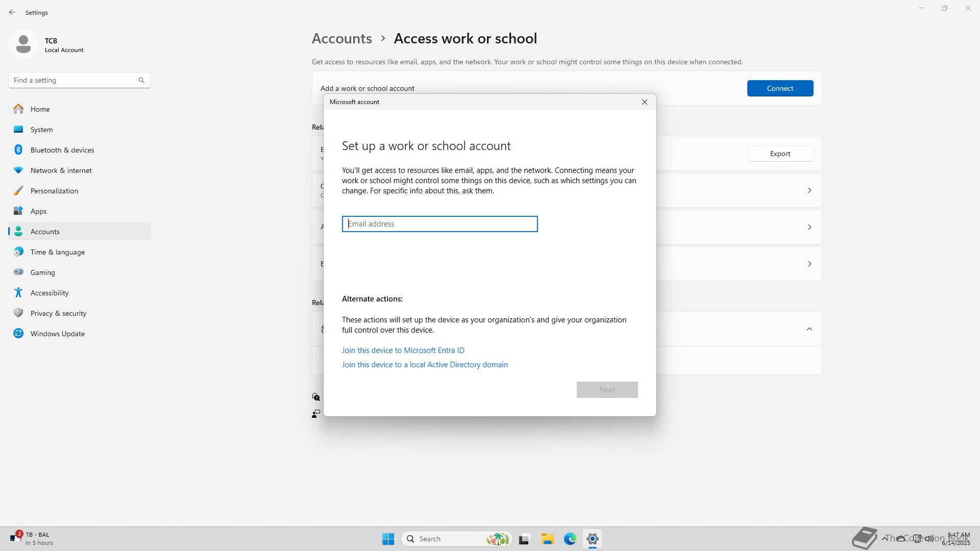This screenshot has height=551, width=980.
Task: Launch Microsoft Edge from taskbar
Action: pyautogui.click(x=570, y=539)
